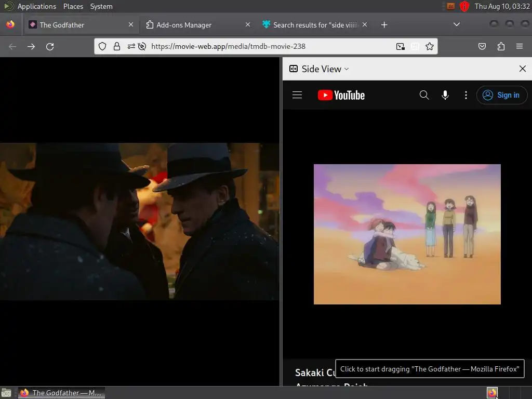Go to the YouTube home logo
Viewport: 532px width, 399px height.
click(341, 96)
